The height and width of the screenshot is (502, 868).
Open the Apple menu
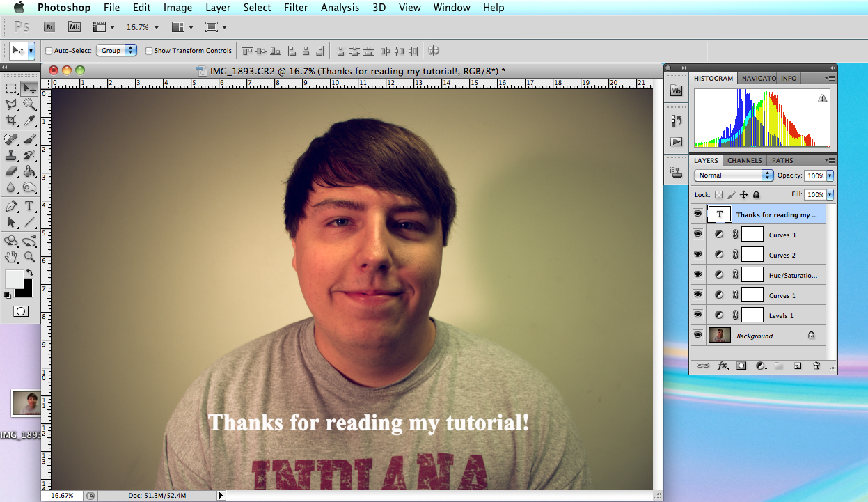[19, 8]
